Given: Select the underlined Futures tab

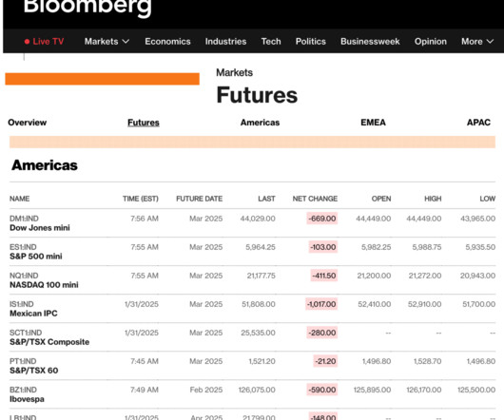Looking at the screenshot, I should click(144, 123).
